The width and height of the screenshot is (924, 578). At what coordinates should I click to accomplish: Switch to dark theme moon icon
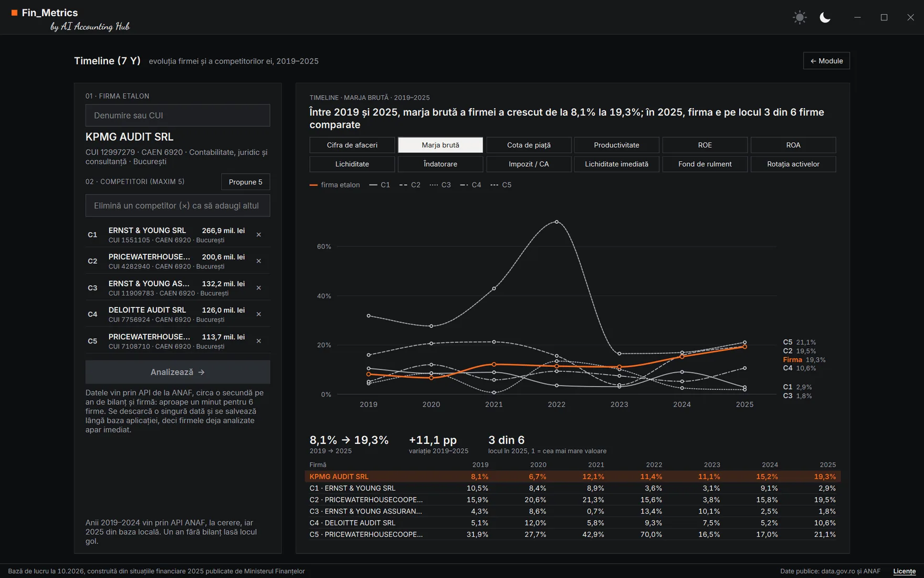825,17
